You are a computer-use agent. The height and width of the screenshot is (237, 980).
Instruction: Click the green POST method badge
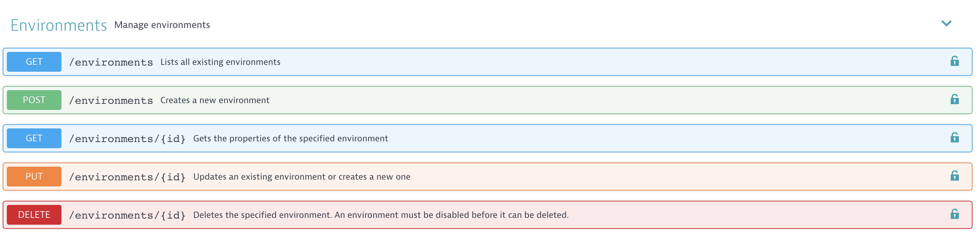(x=34, y=100)
